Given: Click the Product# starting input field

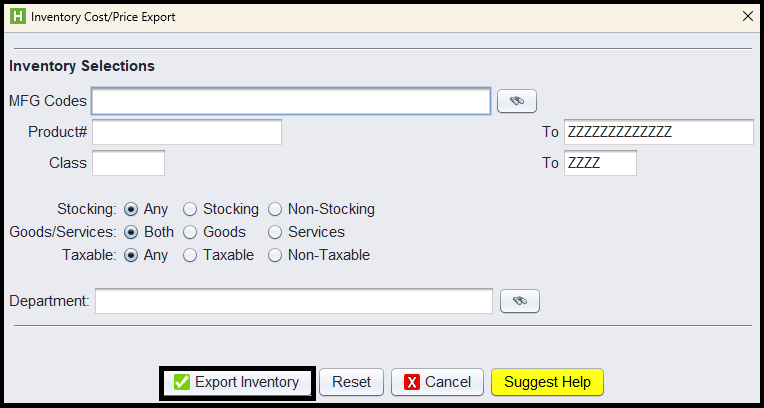Looking at the screenshot, I should pyautogui.click(x=186, y=132).
